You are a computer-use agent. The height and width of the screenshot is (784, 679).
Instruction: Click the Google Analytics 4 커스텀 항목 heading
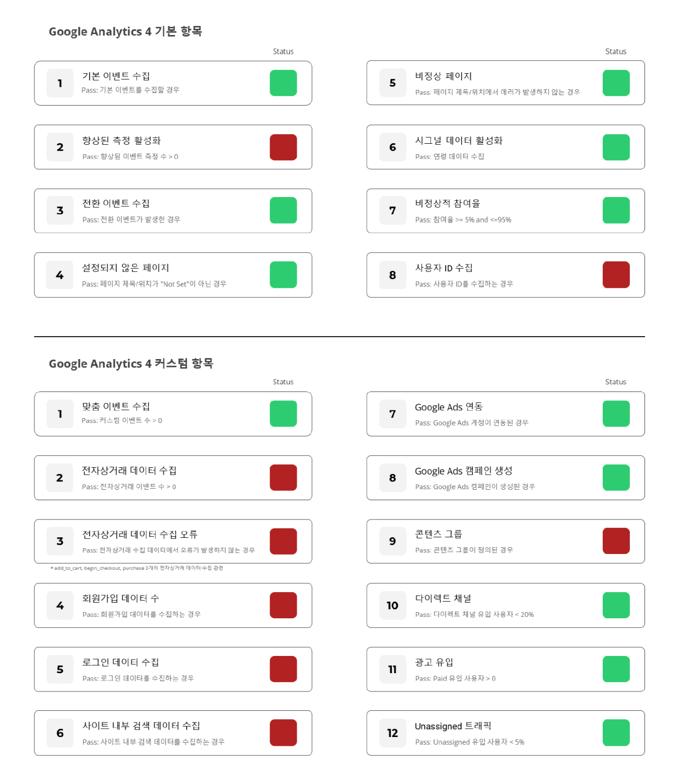tap(131, 363)
